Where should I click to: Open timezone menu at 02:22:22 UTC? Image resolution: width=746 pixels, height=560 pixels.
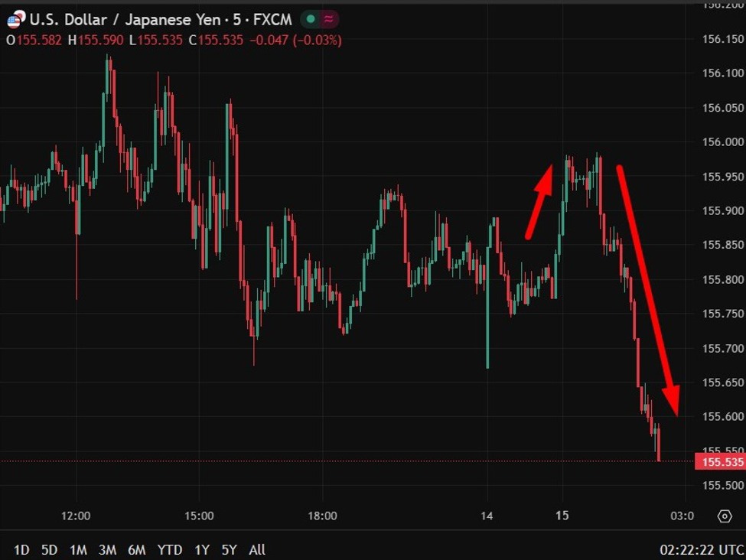(701, 549)
